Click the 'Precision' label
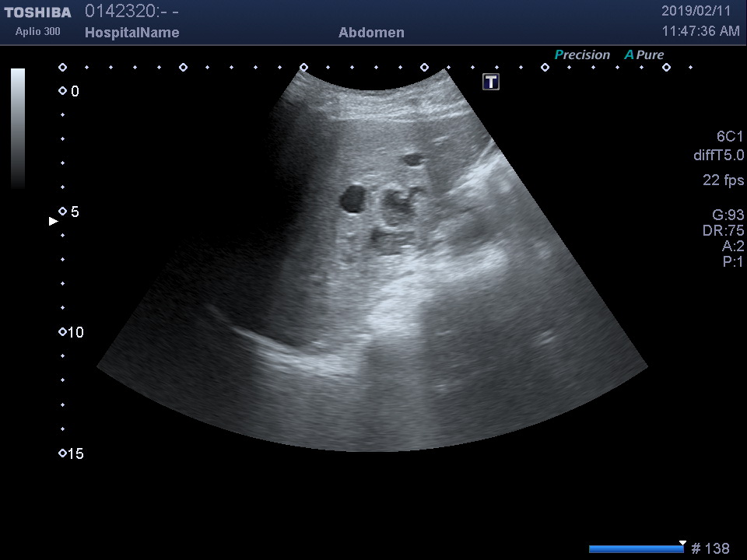747x560 pixels. pos(582,54)
